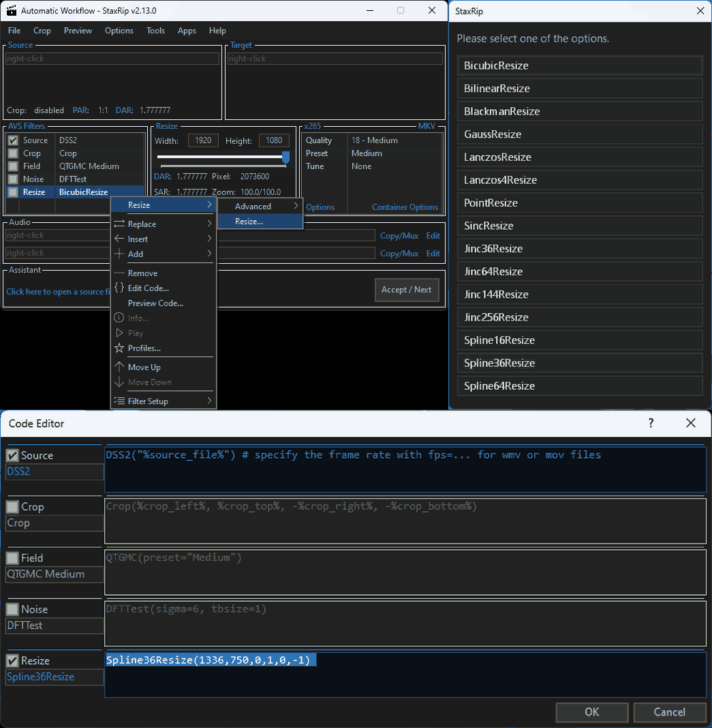Close the Code Editor dialog
712x728 pixels.
[x=691, y=423]
